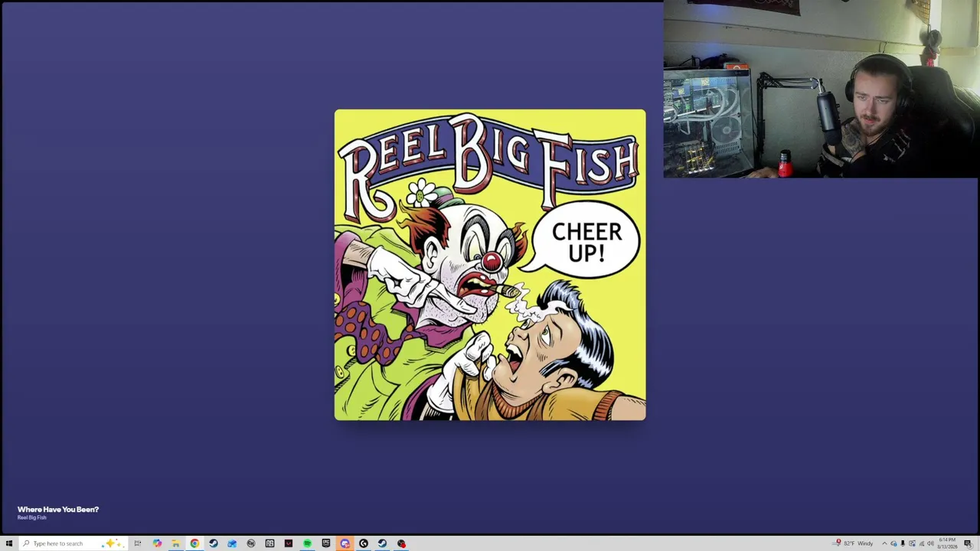Screen dimensions: 980x551
Task: Open the highlighted orange taskbar app
Action: click(x=345, y=543)
